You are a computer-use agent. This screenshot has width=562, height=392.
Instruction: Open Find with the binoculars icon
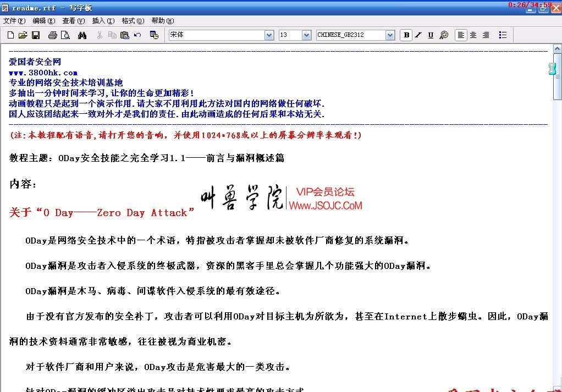click(x=81, y=35)
